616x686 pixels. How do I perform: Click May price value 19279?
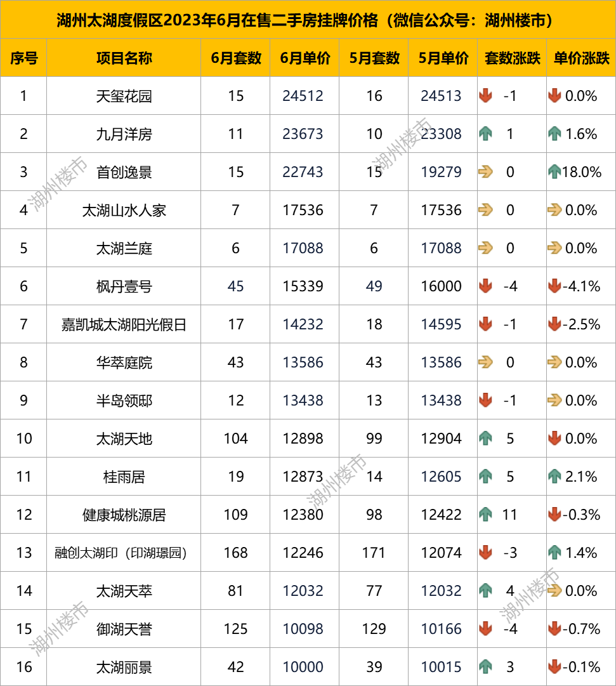tap(441, 171)
